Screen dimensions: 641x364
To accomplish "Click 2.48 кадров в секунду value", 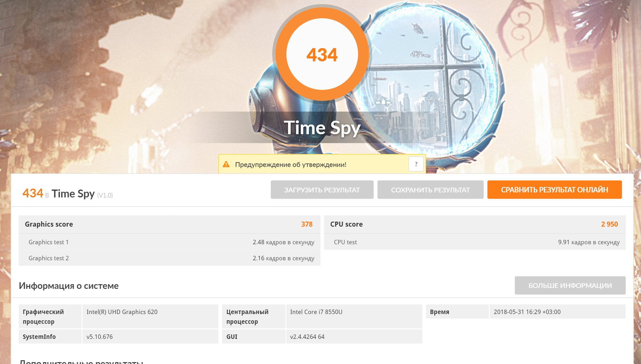I will pos(283,242).
